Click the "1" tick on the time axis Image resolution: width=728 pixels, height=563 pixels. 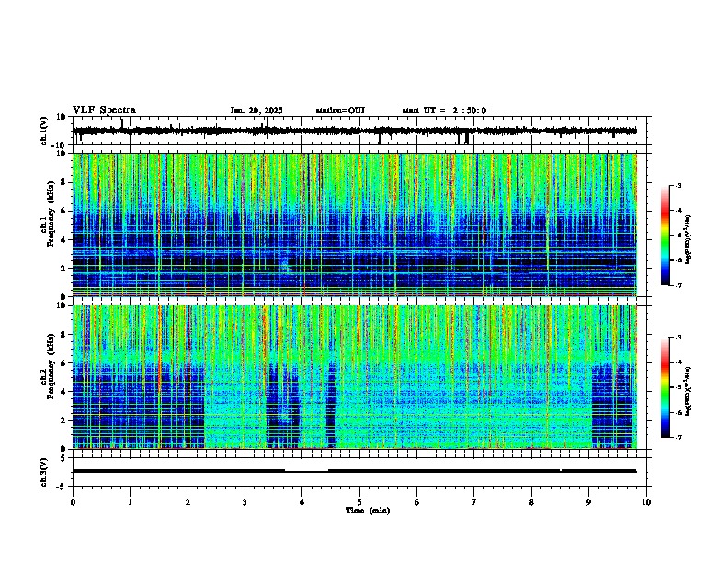click(x=130, y=502)
